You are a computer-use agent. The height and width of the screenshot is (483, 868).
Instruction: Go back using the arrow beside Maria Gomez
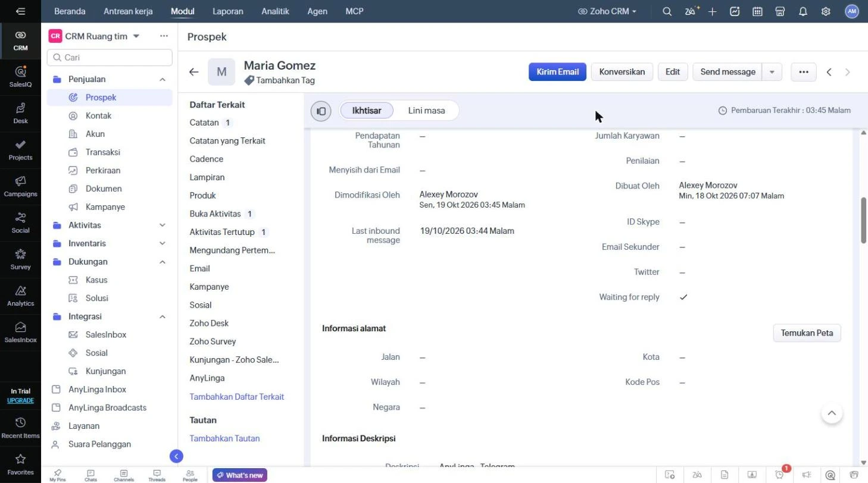tap(193, 72)
